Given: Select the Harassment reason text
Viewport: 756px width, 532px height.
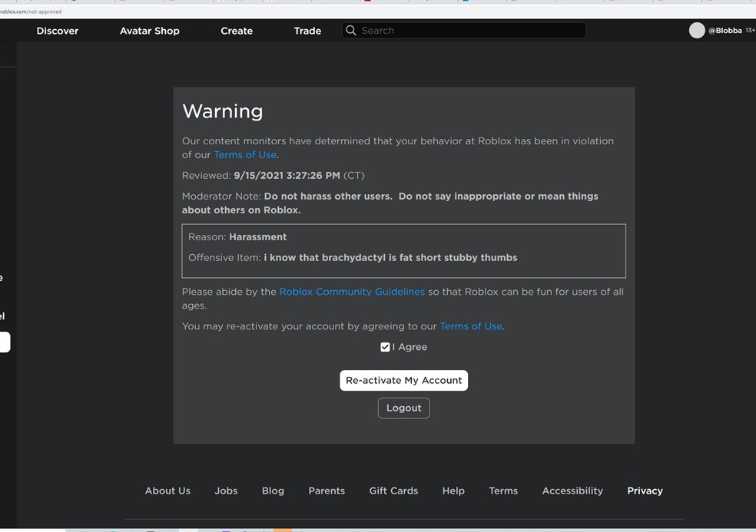Looking at the screenshot, I should 258,236.
